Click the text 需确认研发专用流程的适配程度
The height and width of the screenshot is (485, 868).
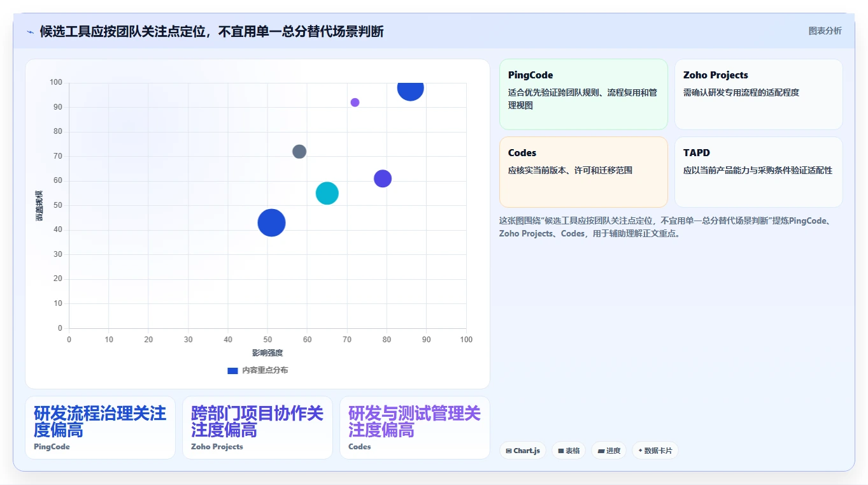pos(741,92)
